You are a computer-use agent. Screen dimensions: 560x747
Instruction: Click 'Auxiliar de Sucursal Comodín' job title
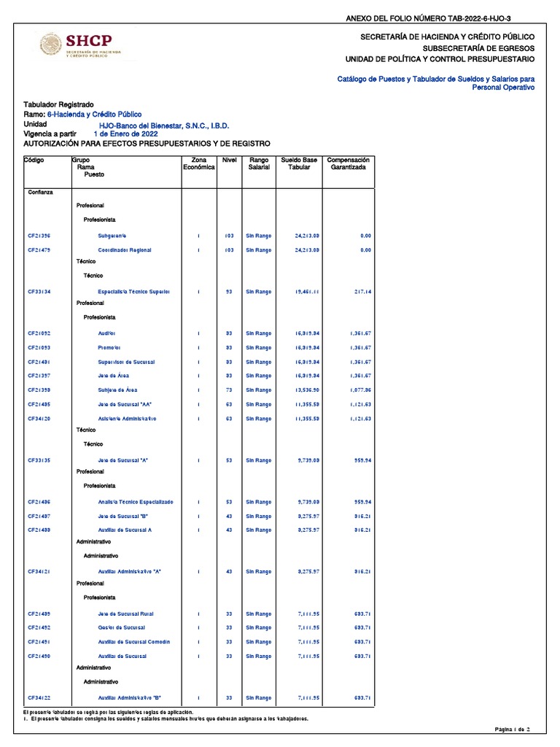pyautogui.click(x=134, y=642)
